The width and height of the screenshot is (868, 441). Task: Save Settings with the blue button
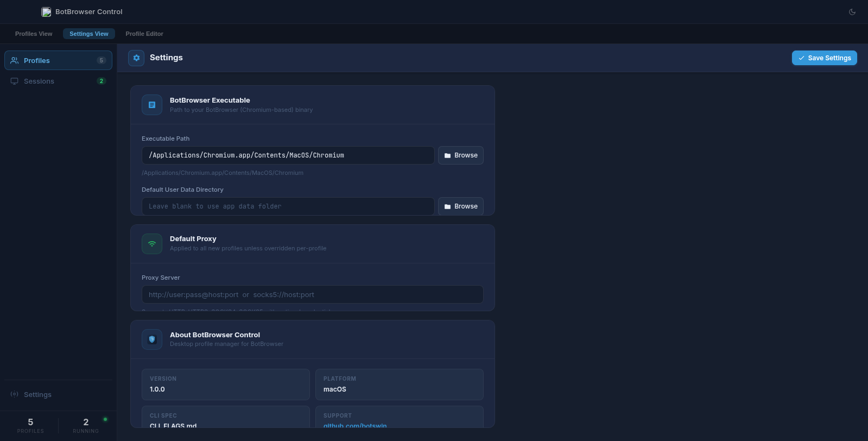point(824,58)
